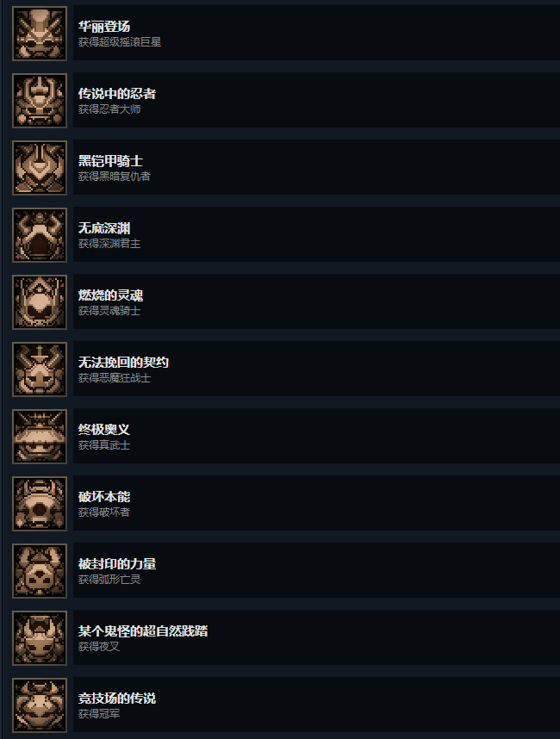Click the description 获得黑暗复仇者

(115, 177)
